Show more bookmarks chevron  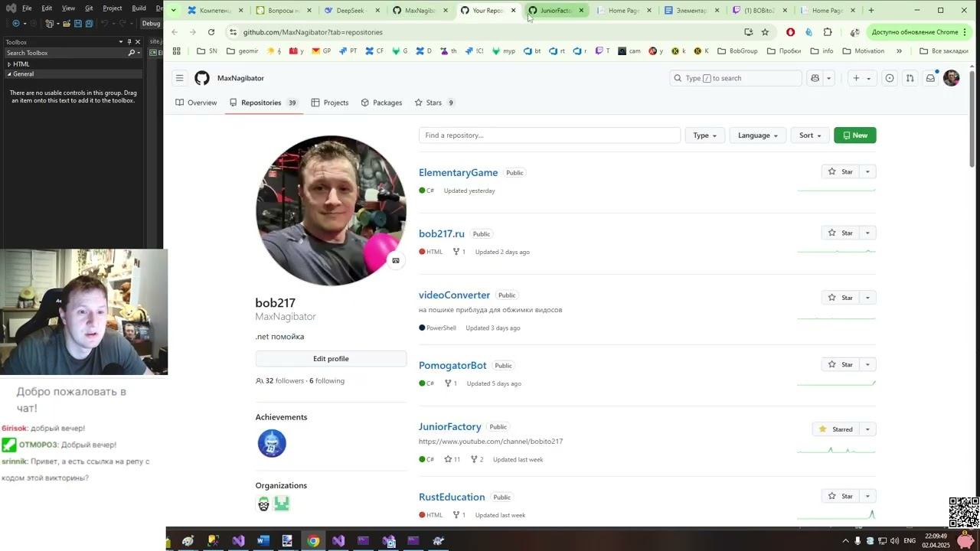pyautogui.click(x=899, y=51)
